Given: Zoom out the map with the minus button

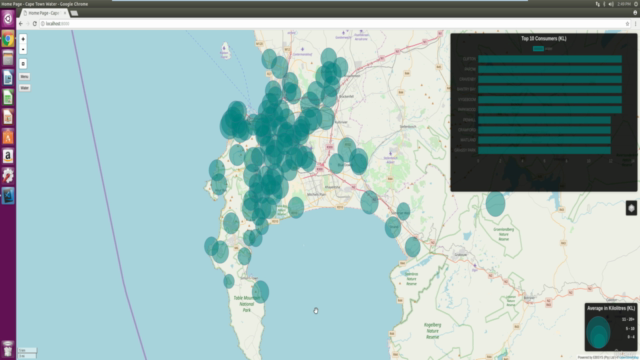Looking at the screenshot, I should click(x=23, y=49).
